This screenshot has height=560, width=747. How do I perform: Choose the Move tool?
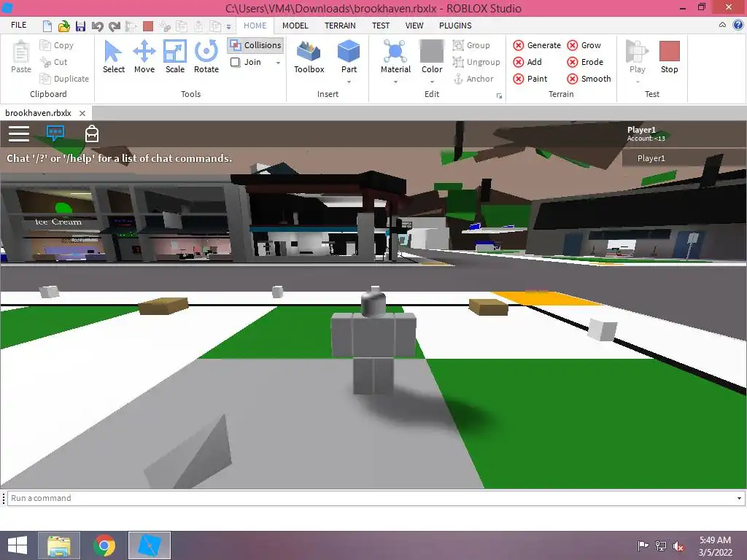pyautogui.click(x=144, y=57)
